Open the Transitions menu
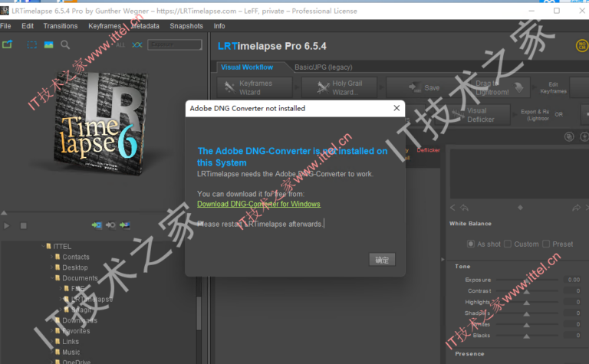This screenshot has height=364, width=589. (x=60, y=26)
